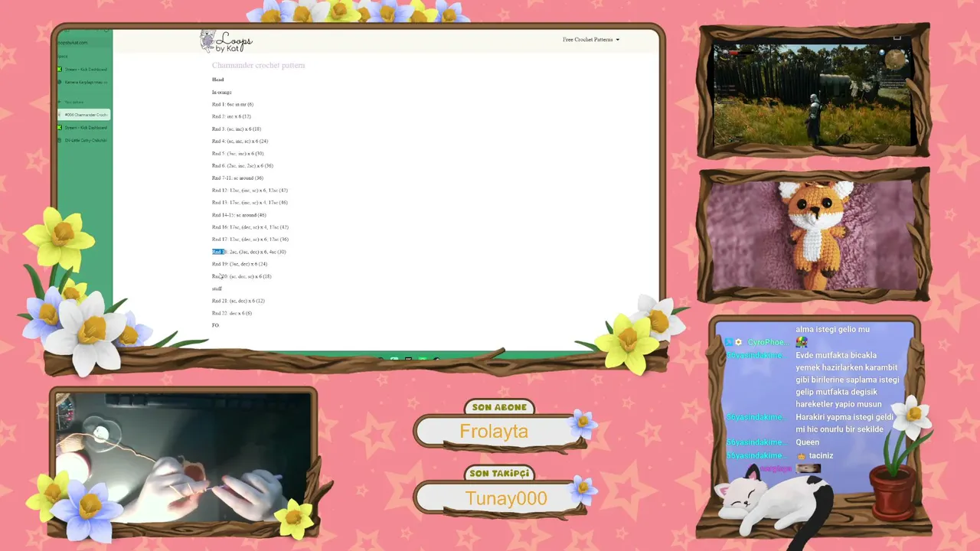Image resolution: width=980 pixels, height=551 pixels.
Task: Click 'Rnd 5: (3sc, inc) x 6 (30)'
Action: click(x=237, y=153)
